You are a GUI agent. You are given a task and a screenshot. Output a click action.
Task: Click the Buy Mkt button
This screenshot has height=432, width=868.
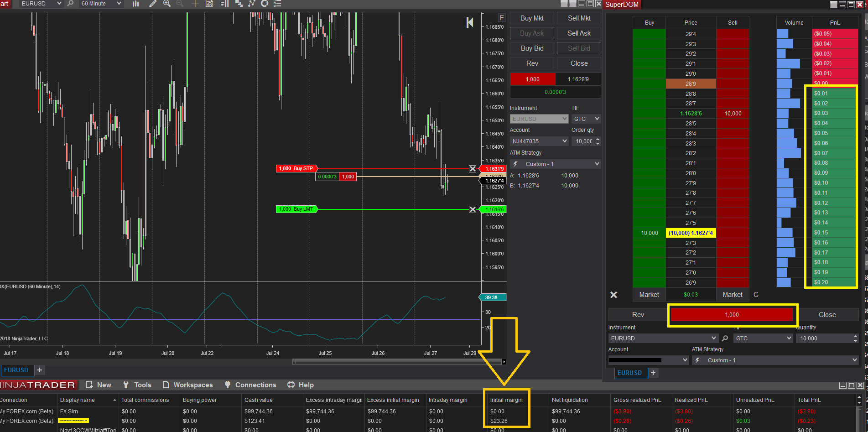[x=532, y=18]
